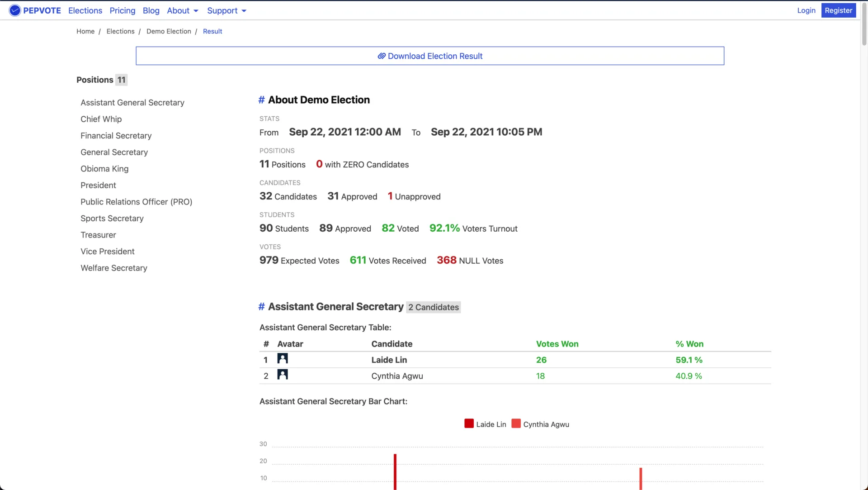Image resolution: width=868 pixels, height=490 pixels.
Task: Jump to Assistant General Secretary in sidebar
Action: pyautogui.click(x=132, y=103)
